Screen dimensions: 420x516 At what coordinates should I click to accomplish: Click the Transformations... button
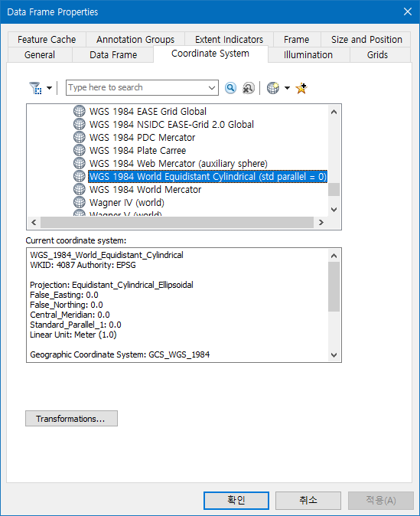point(71,419)
